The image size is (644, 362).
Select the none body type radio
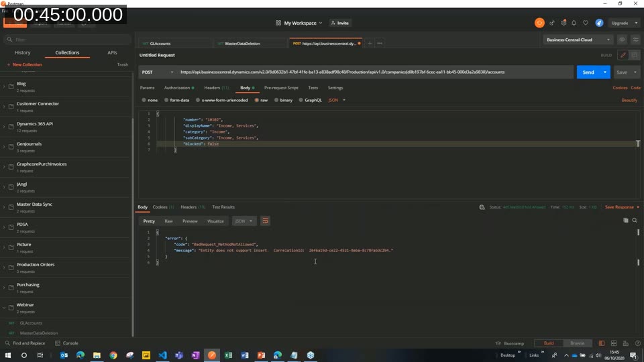tap(144, 100)
